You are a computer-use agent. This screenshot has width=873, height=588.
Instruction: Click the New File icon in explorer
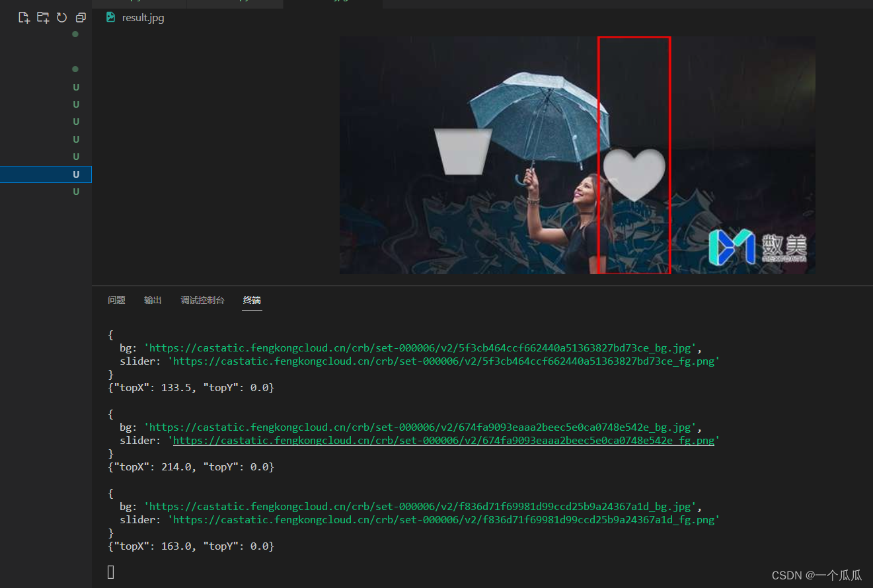pos(24,18)
